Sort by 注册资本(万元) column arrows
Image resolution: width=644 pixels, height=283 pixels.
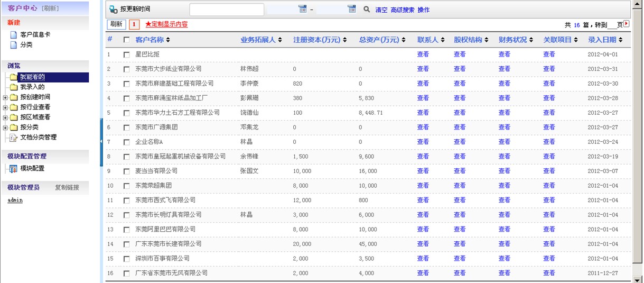(x=344, y=40)
